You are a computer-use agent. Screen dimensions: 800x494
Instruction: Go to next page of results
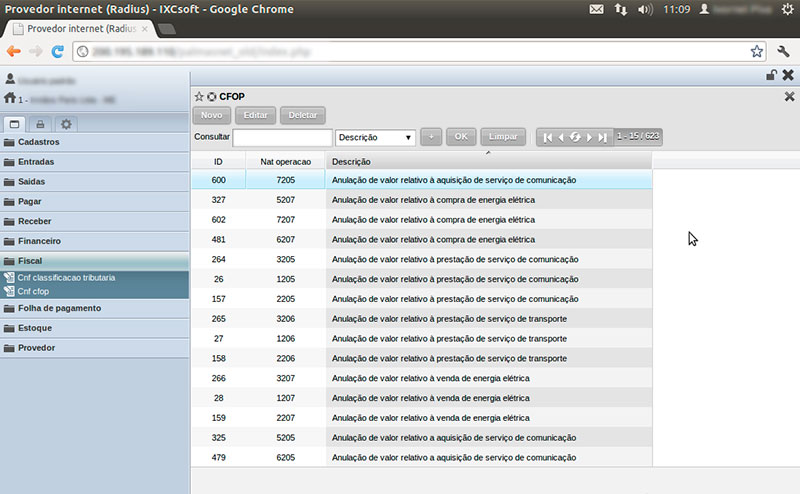(589, 137)
